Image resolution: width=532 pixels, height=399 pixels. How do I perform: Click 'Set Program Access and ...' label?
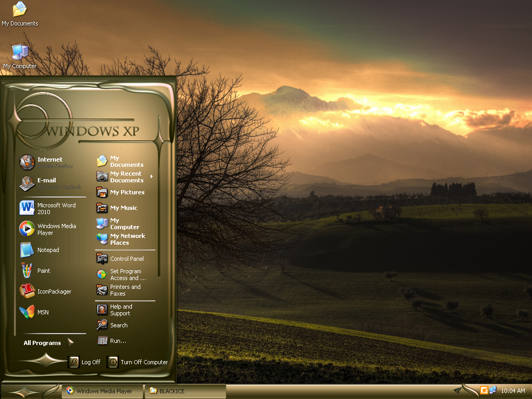(128, 274)
